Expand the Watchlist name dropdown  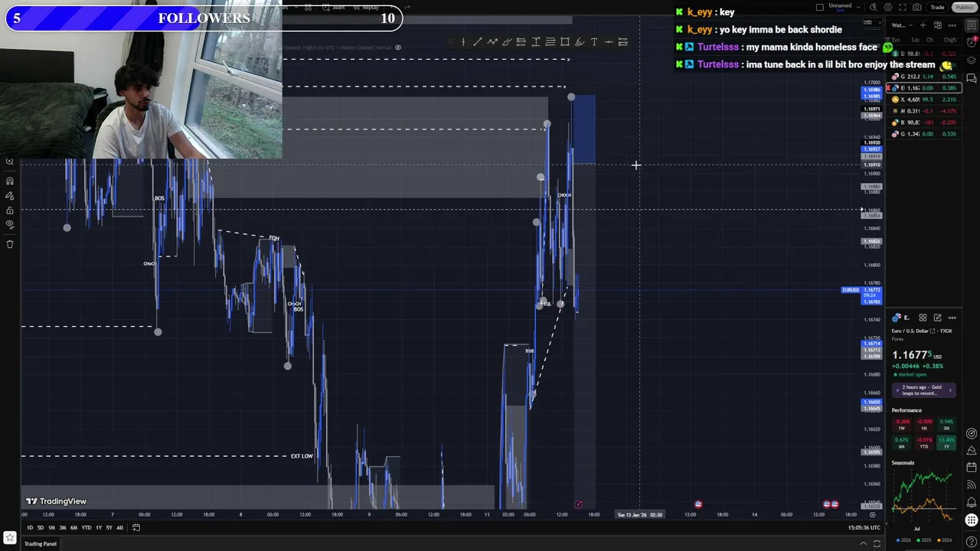(x=902, y=25)
